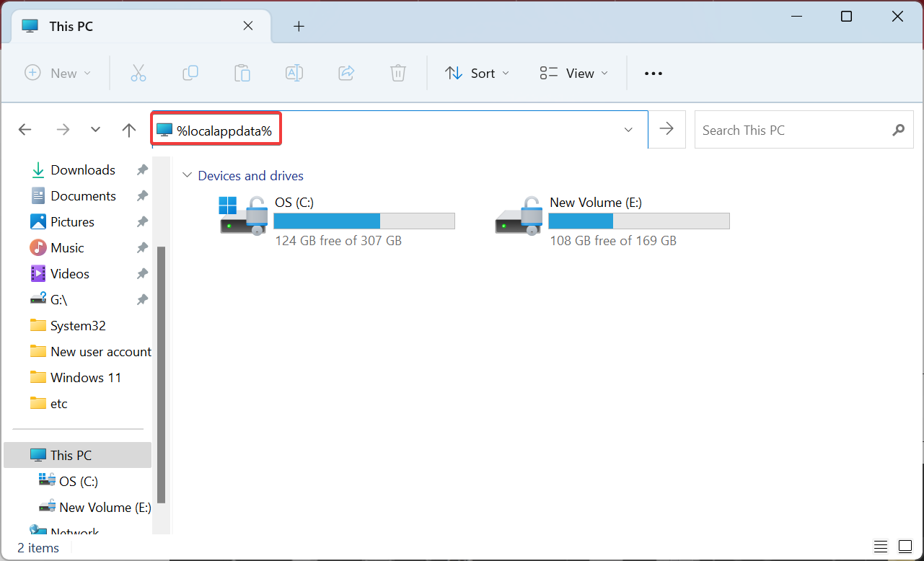Select This PC in navigation pane
Viewport: 924px width, 561px height.
tap(78, 455)
